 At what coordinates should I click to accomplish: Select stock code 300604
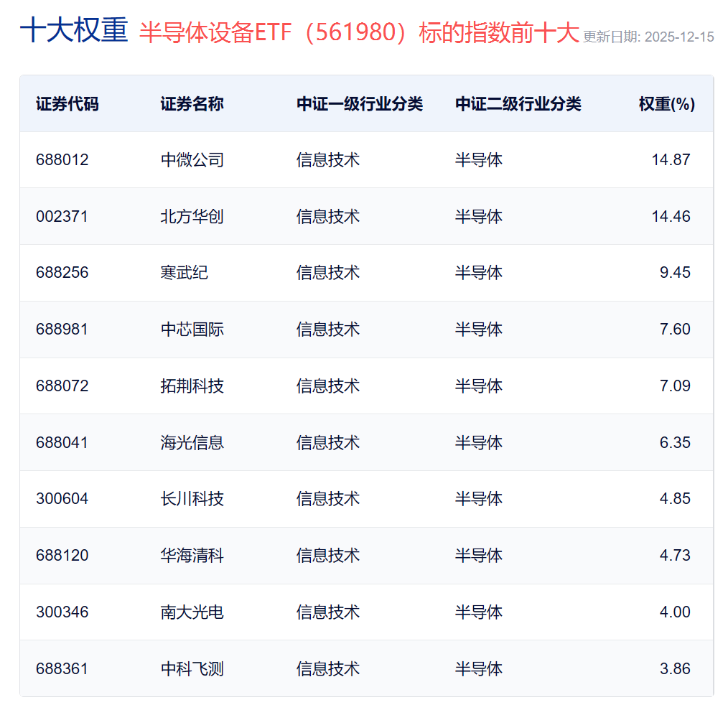(x=62, y=499)
